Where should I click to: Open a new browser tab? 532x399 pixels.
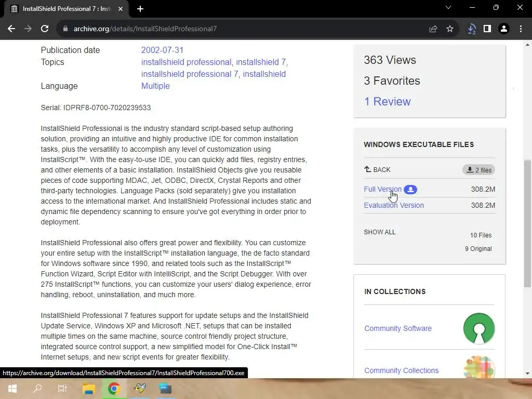tap(140, 9)
